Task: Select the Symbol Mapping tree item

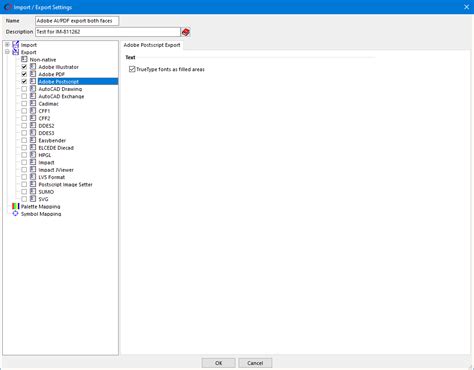Action: tap(41, 214)
